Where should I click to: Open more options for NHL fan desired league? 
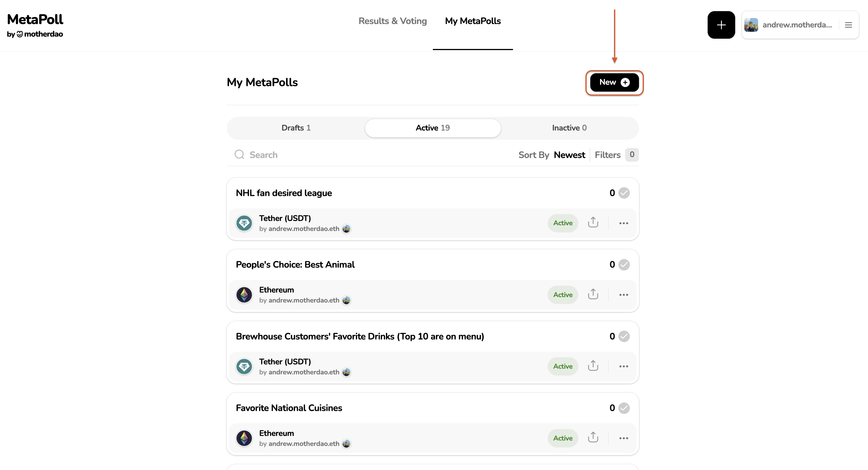pyautogui.click(x=623, y=223)
